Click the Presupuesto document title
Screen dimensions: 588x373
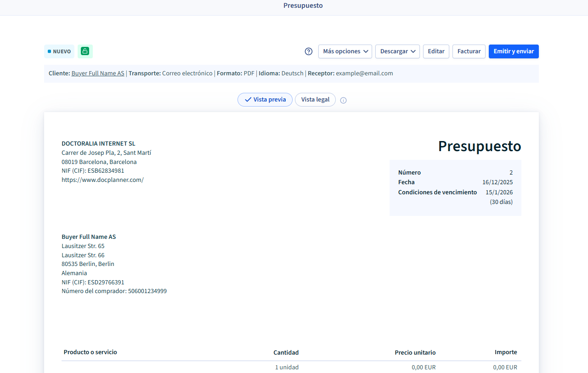click(479, 146)
